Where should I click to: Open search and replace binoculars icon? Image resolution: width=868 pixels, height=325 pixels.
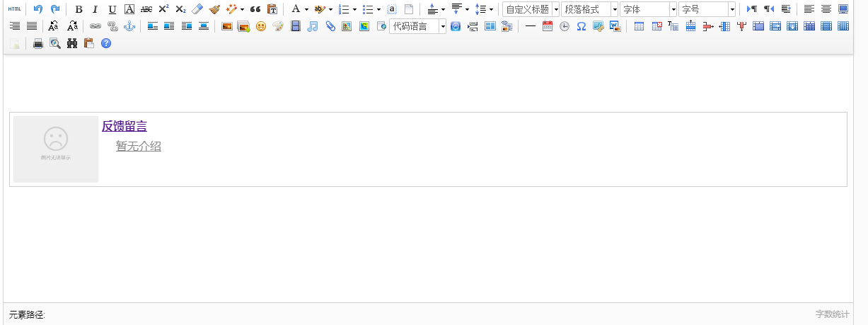(x=72, y=43)
